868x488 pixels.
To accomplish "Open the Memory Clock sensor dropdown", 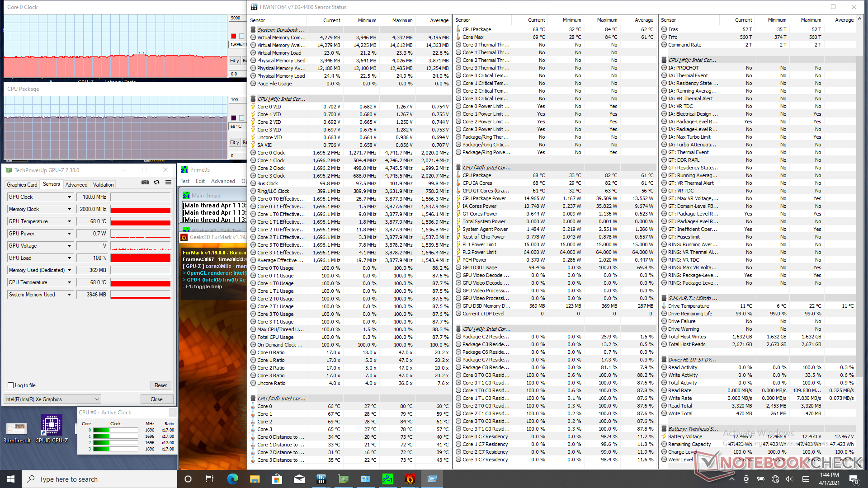I will coord(69,209).
